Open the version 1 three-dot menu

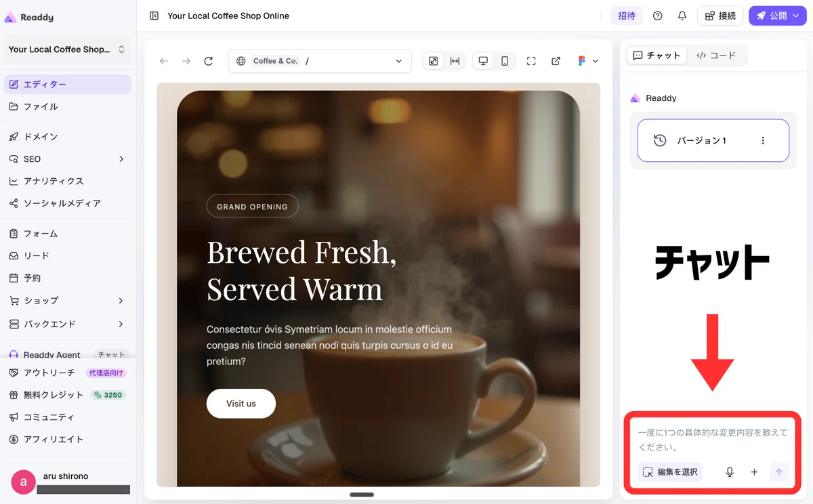point(763,141)
